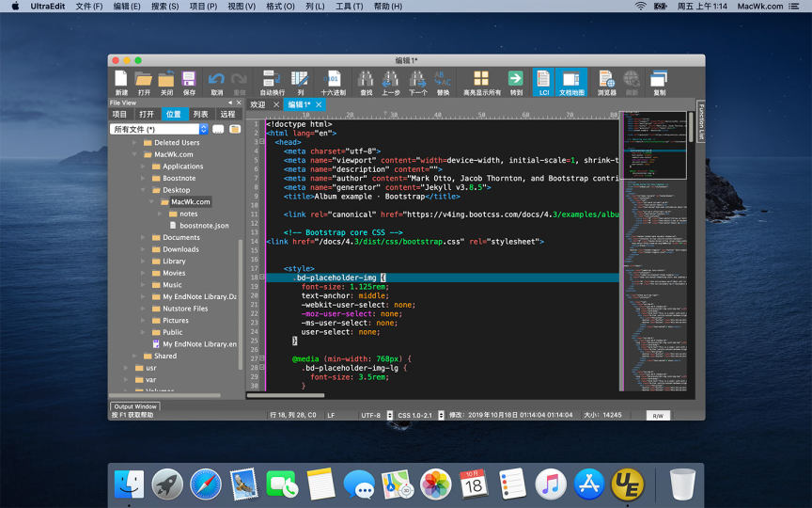Switch to the 欢迎 (Welcome) editor tab
The image size is (812, 508).
click(258, 104)
